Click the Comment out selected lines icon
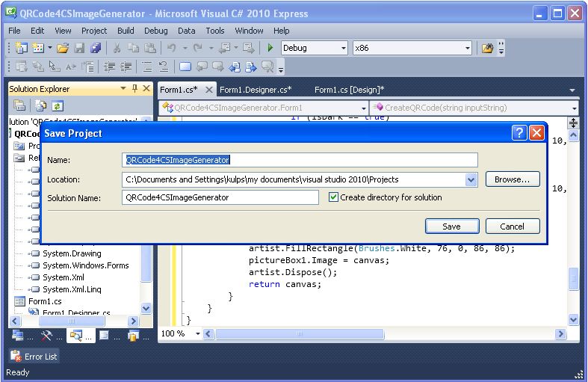The height and width of the screenshot is (382, 588). [x=146, y=67]
